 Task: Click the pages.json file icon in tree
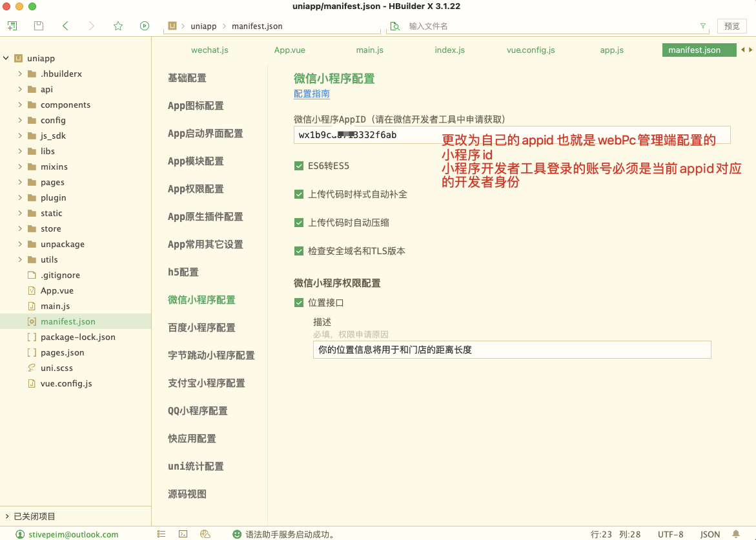click(x=32, y=353)
